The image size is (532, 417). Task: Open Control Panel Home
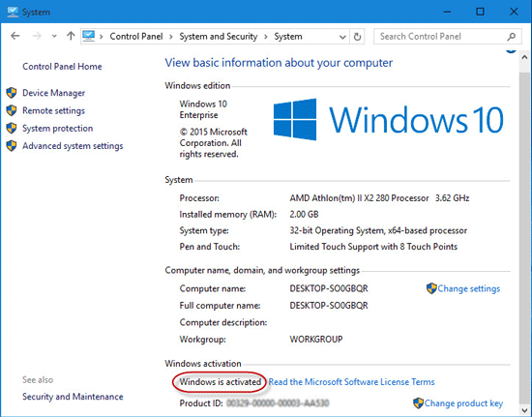pyautogui.click(x=62, y=66)
